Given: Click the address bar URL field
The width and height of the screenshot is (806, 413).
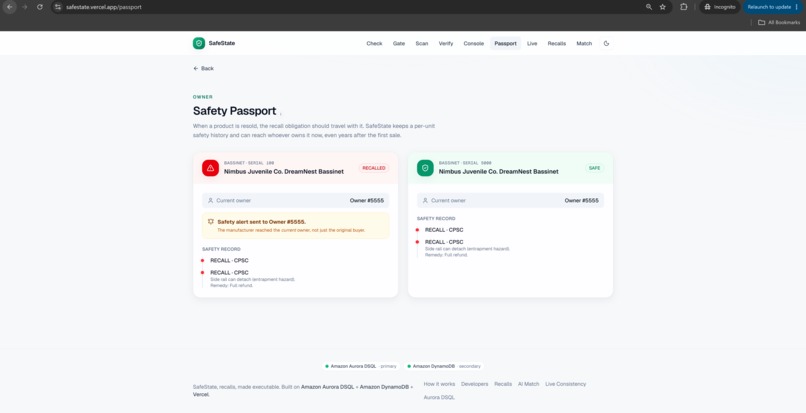Looking at the screenshot, I should (350, 7).
